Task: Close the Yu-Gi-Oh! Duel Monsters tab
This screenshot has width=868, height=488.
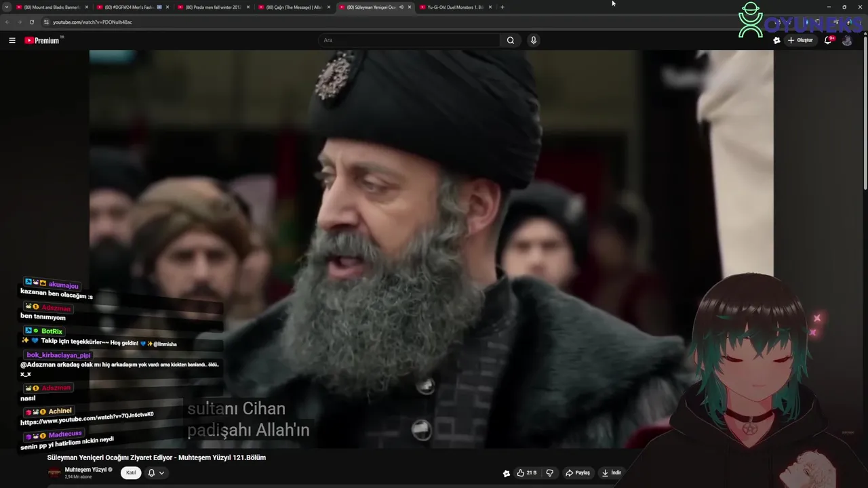Action: [490, 7]
